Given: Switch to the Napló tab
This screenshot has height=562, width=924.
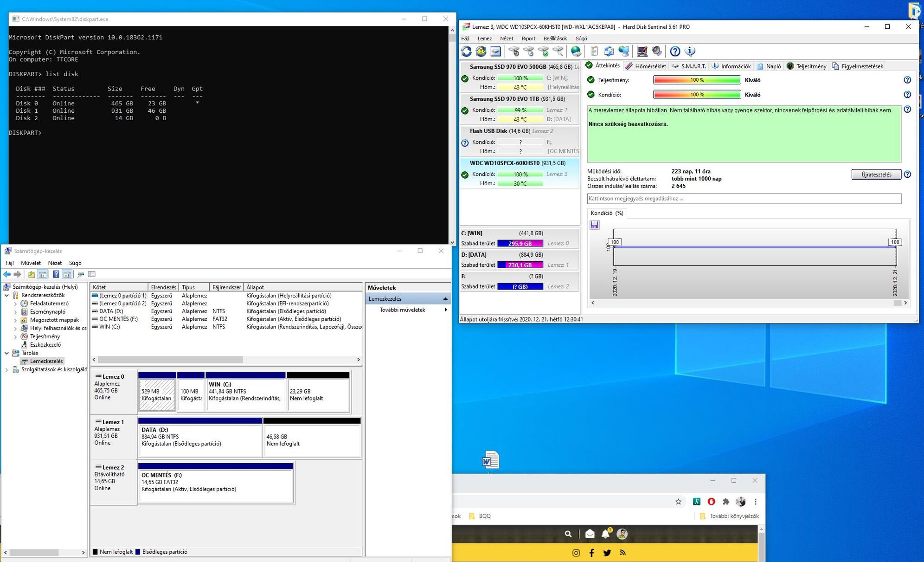Looking at the screenshot, I should pos(769,66).
